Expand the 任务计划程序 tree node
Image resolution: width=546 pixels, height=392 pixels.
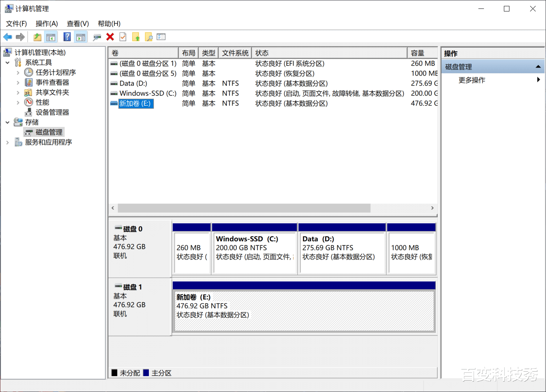tap(17, 72)
